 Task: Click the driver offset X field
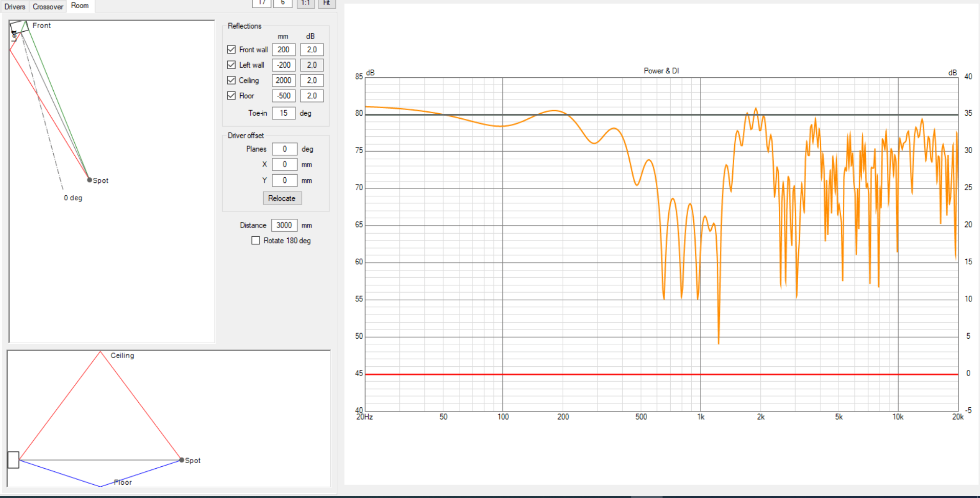(x=285, y=164)
